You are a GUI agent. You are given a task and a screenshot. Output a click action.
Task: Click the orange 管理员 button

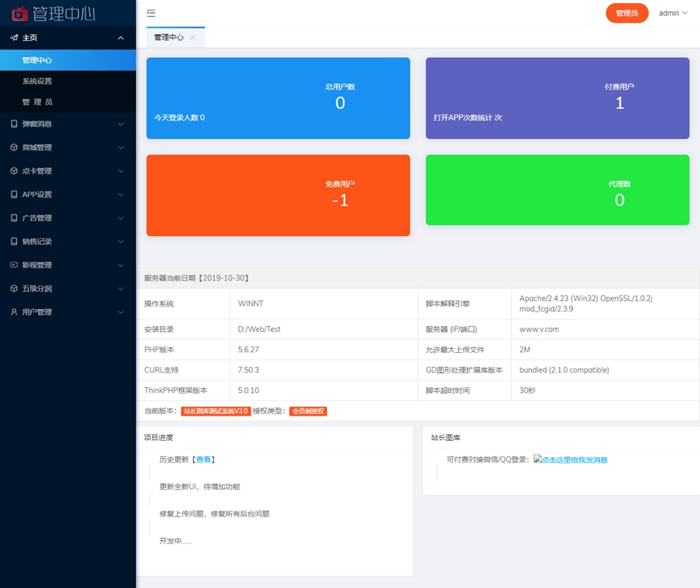[x=627, y=13]
